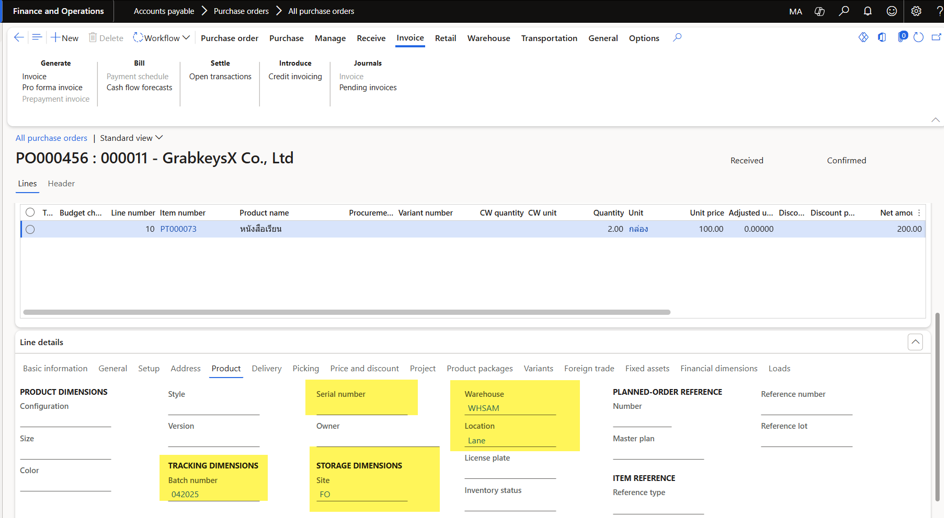
Task: Open form in new window icon
Action: coord(936,37)
